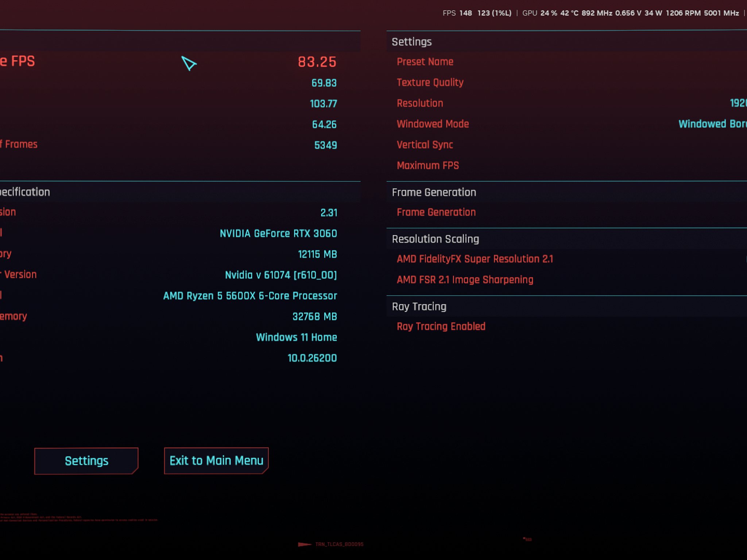747x560 pixels.
Task: Click the Nvidia v 61074 driver version
Action: tap(281, 275)
